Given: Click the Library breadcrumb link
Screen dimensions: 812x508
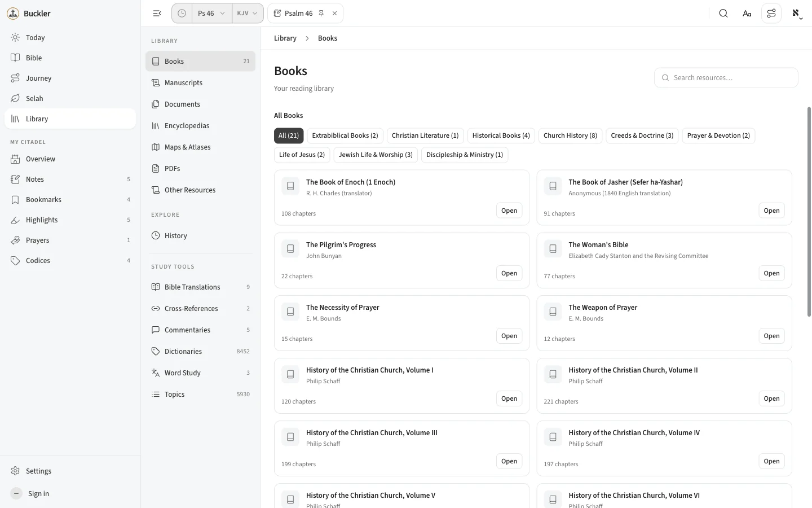Looking at the screenshot, I should 285,38.
